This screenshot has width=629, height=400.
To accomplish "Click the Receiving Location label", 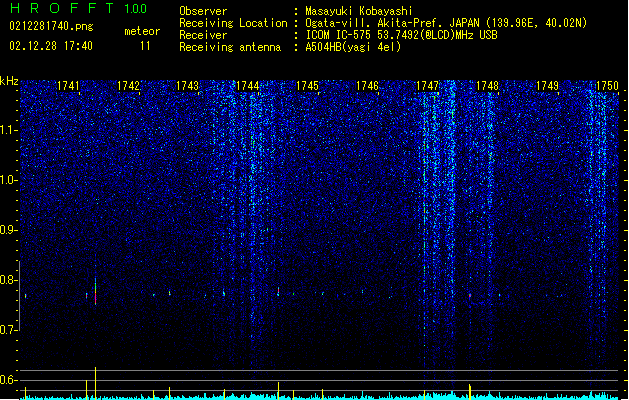I will (x=233, y=23).
